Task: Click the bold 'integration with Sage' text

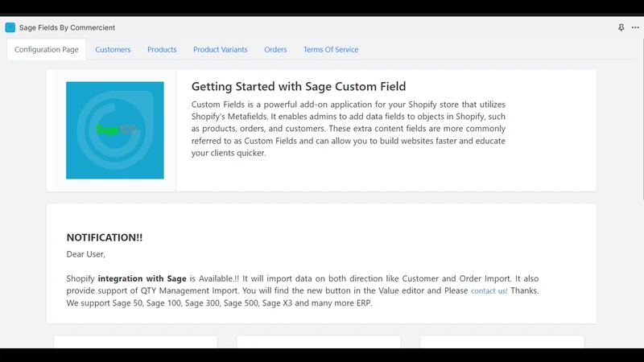Action: (x=142, y=278)
